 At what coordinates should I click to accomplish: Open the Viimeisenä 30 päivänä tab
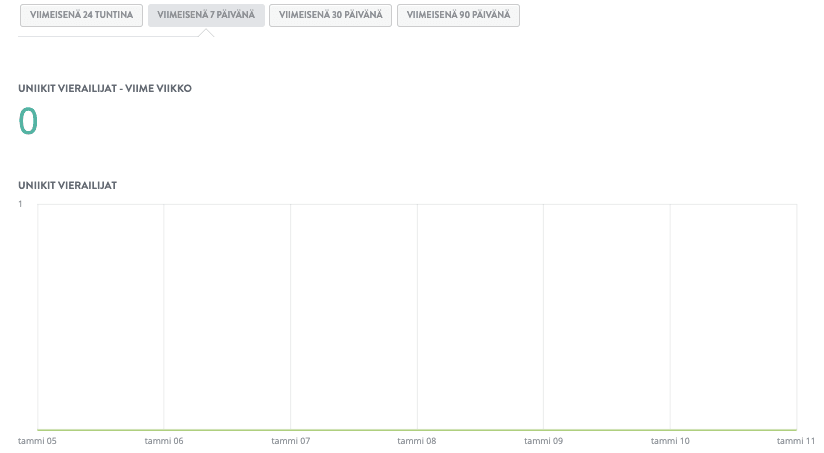pos(331,15)
